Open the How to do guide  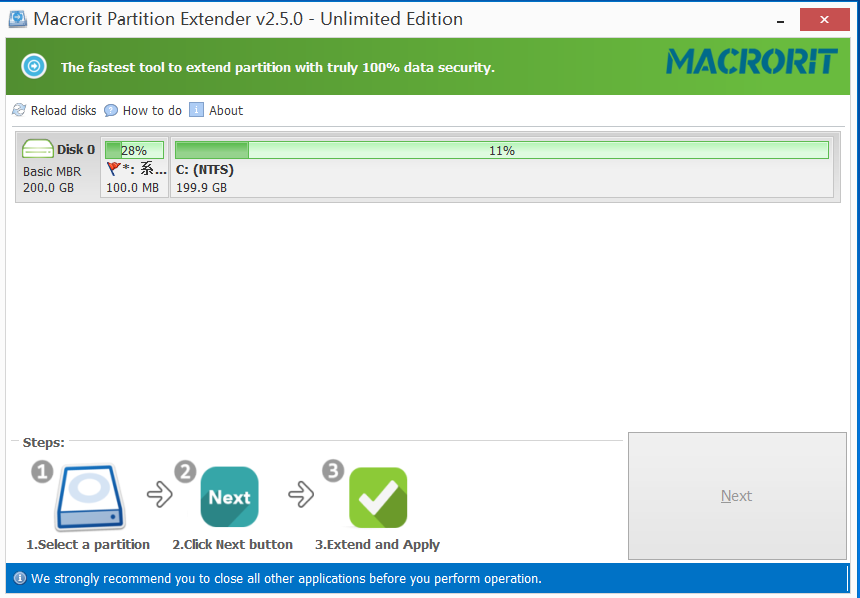click(143, 110)
